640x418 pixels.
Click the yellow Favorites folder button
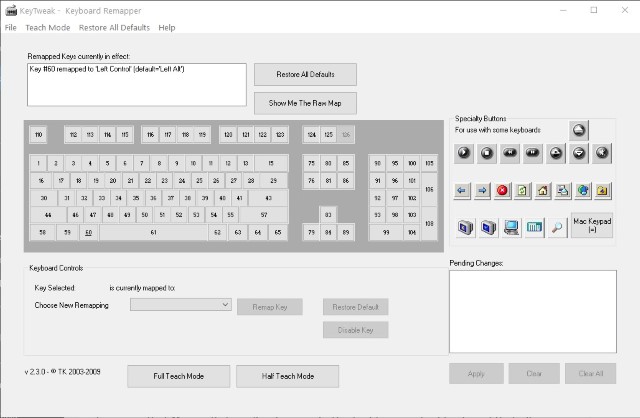click(x=602, y=190)
